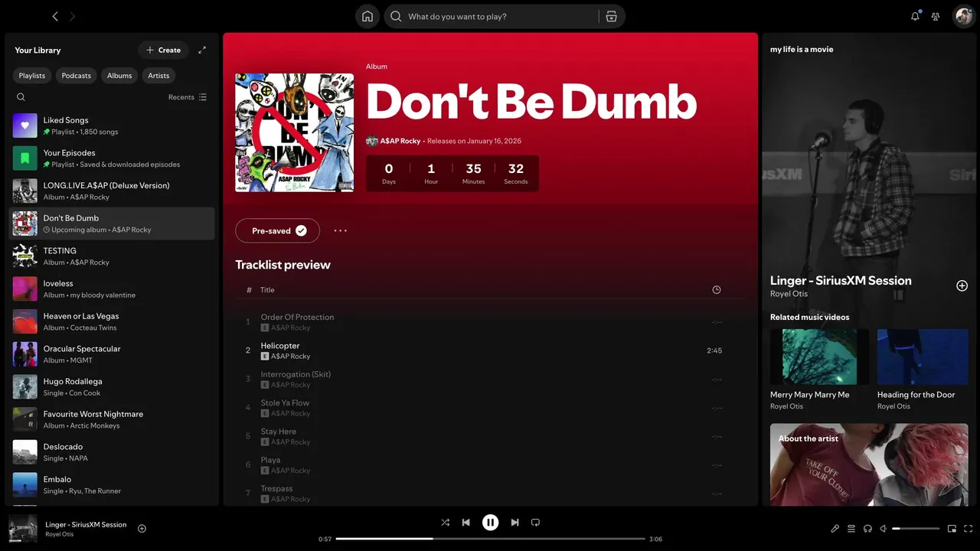Open Connect to a device icon
This screenshot has width=980, height=551.
867,528
